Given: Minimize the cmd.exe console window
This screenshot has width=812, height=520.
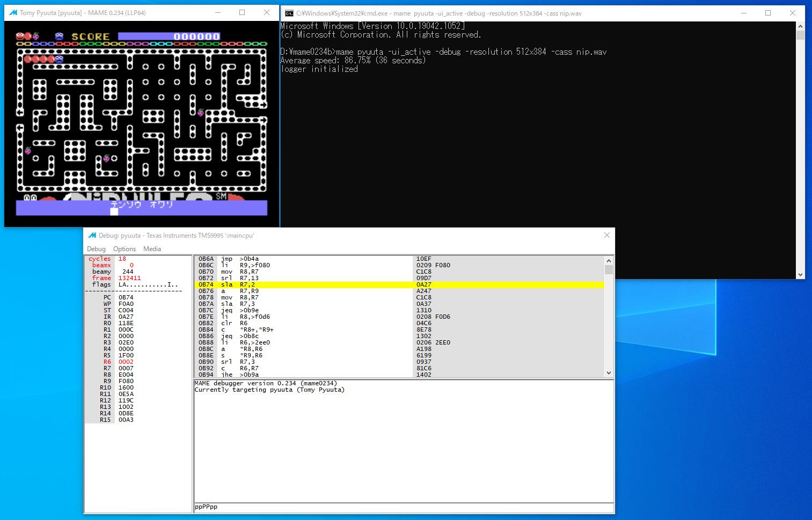Looking at the screenshot, I should [x=743, y=13].
